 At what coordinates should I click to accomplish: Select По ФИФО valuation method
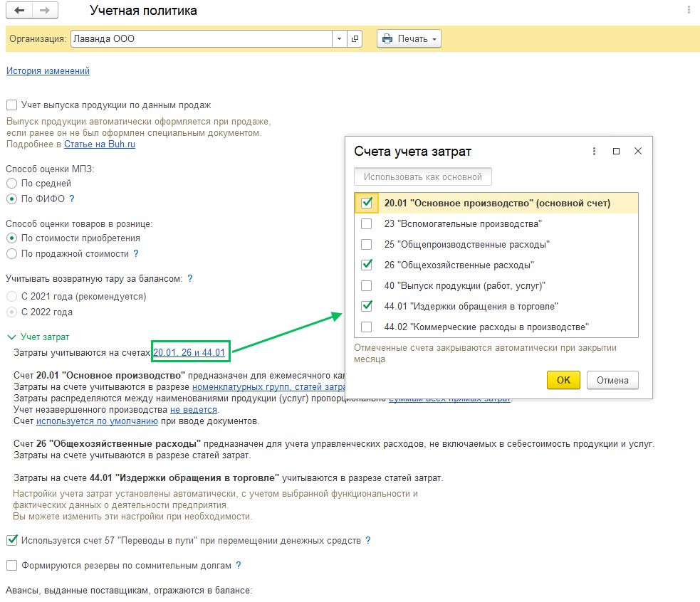[12, 199]
